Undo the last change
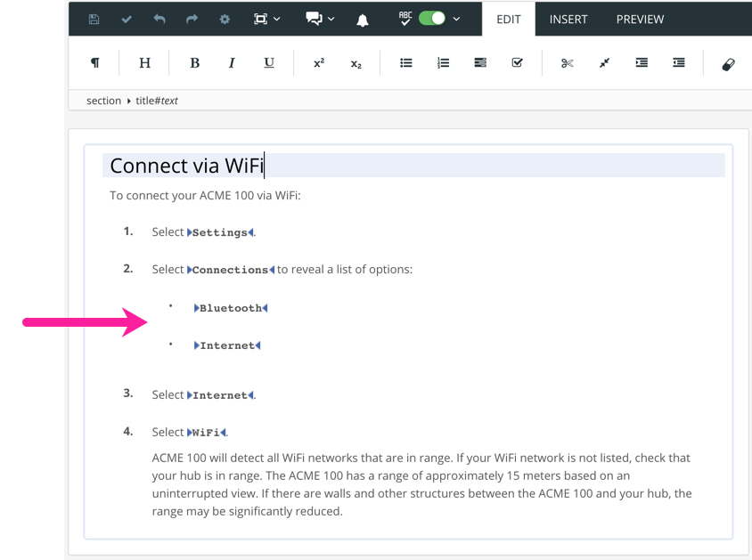This screenshot has width=752, height=560. point(158,19)
